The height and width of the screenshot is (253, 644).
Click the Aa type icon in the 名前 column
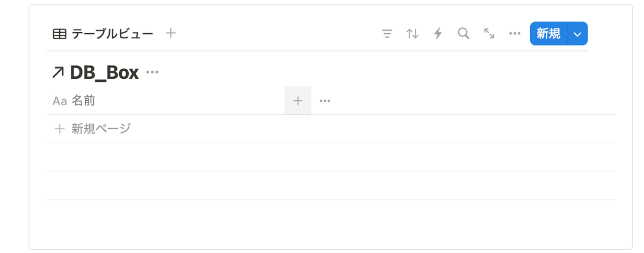point(60,101)
